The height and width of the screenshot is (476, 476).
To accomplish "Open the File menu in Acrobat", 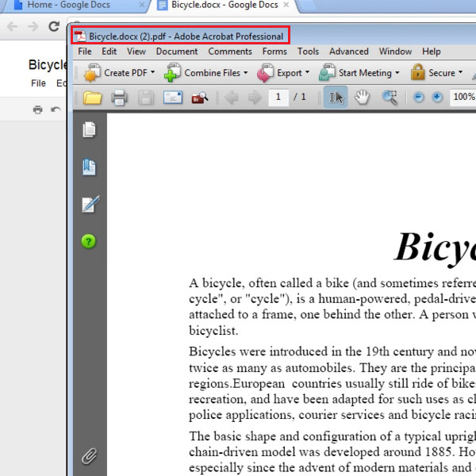I will (x=85, y=52).
